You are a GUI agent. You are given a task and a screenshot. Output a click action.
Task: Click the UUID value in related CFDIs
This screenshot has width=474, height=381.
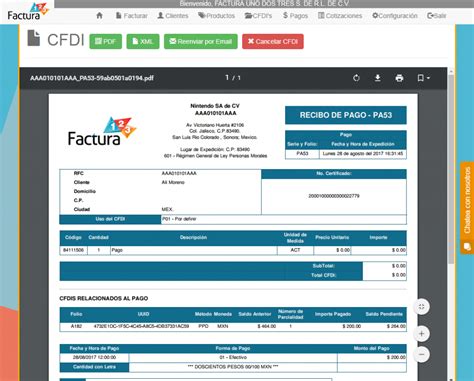[x=141, y=326]
